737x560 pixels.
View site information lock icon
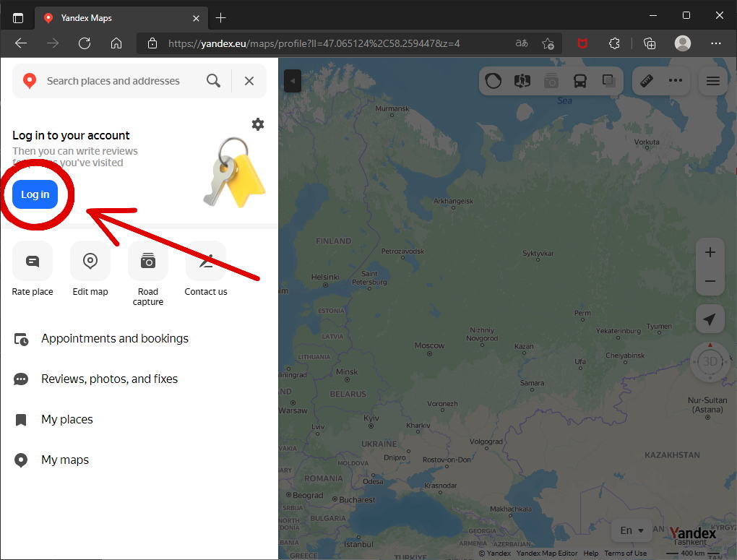(152, 44)
